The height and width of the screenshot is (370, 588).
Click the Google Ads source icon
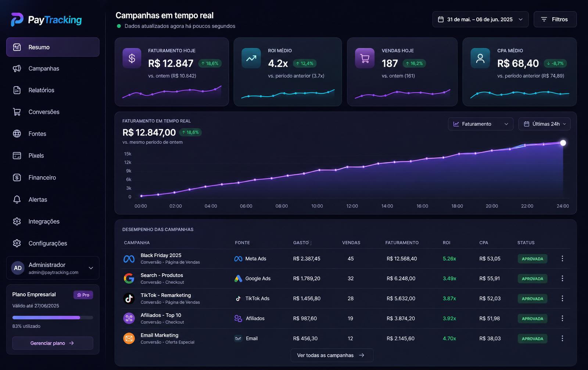(238, 279)
